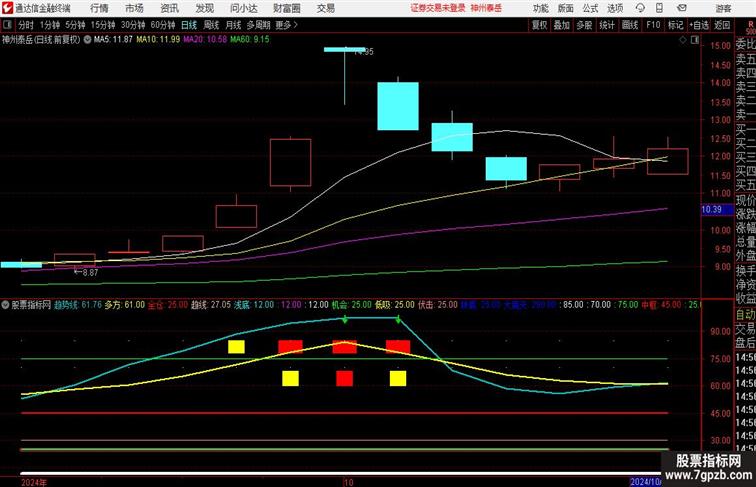The image size is (756, 487).
Task: Open the 发现 menu
Action: [x=204, y=8]
